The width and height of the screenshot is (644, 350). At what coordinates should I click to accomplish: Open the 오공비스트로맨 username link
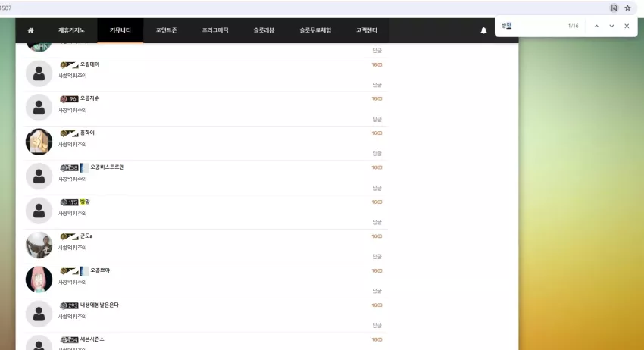point(107,167)
